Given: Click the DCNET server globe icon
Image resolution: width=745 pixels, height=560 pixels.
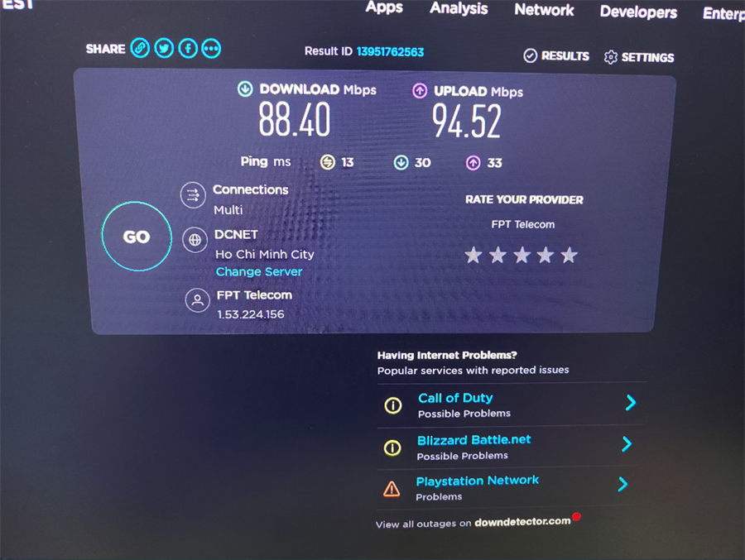Looking at the screenshot, I should (x=195, y=240).
